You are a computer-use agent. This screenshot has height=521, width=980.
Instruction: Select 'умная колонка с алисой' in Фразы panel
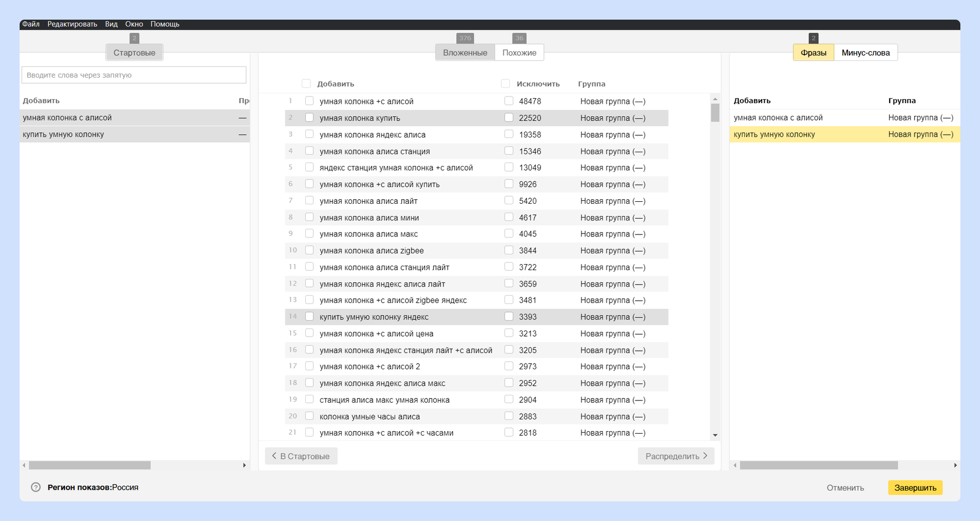(x=845, y=117)
